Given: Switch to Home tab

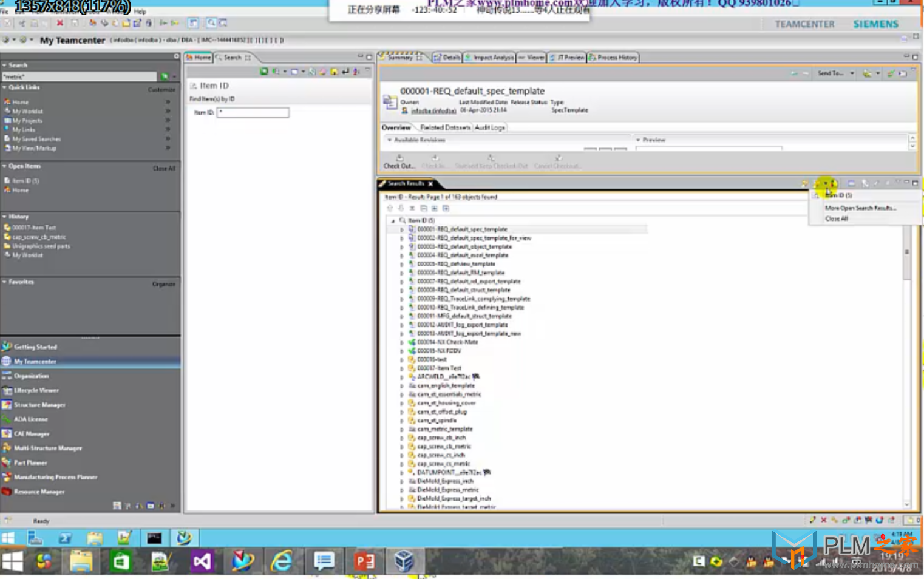Looking at the screenshot, I should [199, 58].
